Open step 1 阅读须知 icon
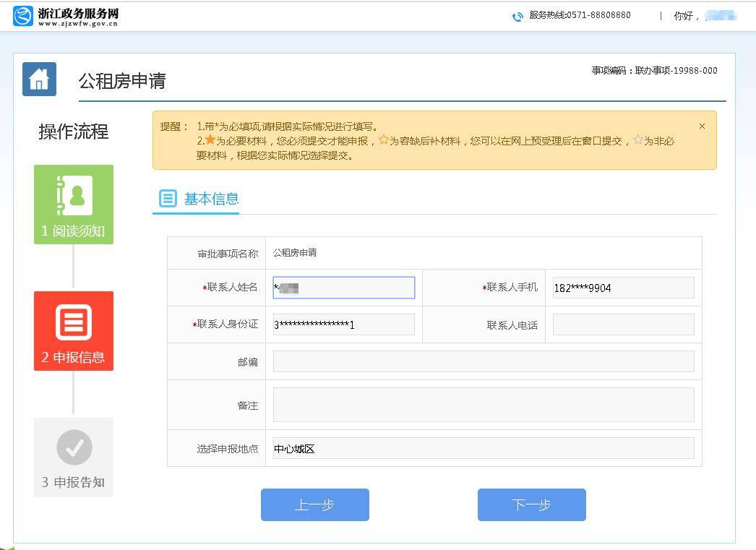Image resolution: width=756 pixels, height=550 pixels. click(74, 205)
